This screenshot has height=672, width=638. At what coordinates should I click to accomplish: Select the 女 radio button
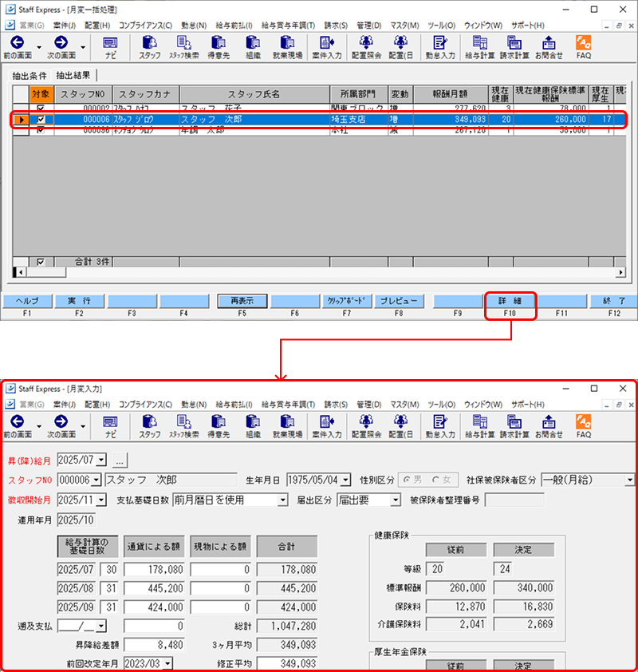[435, 480]
